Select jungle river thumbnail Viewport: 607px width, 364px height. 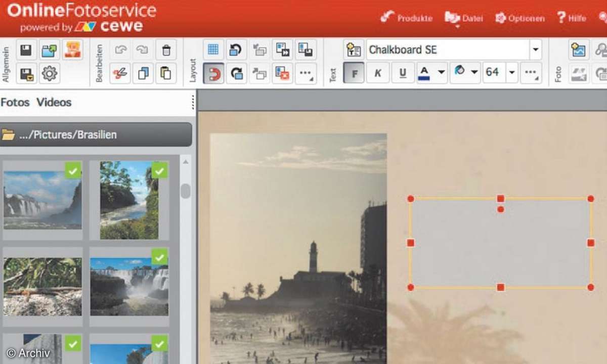coord(129,200)
